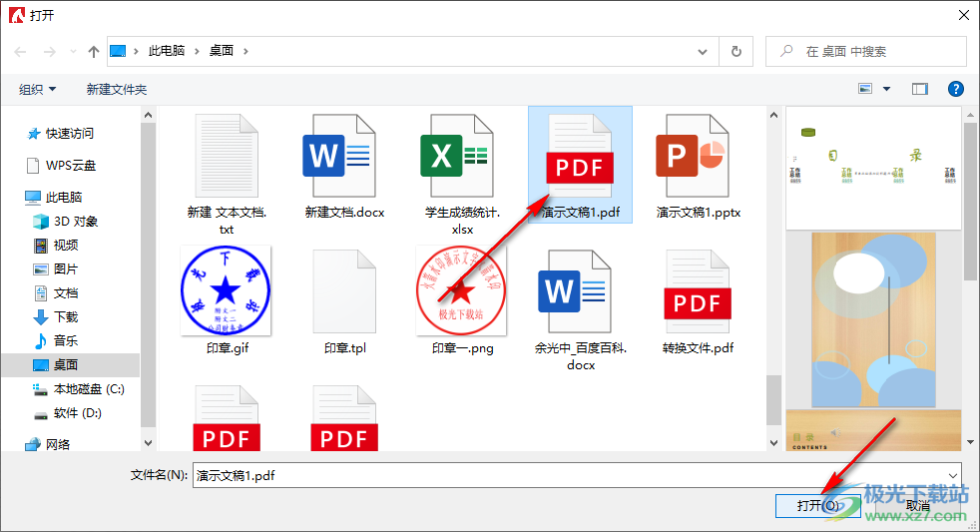Select the 转换文件.pdf file

(x=699, y=300)
